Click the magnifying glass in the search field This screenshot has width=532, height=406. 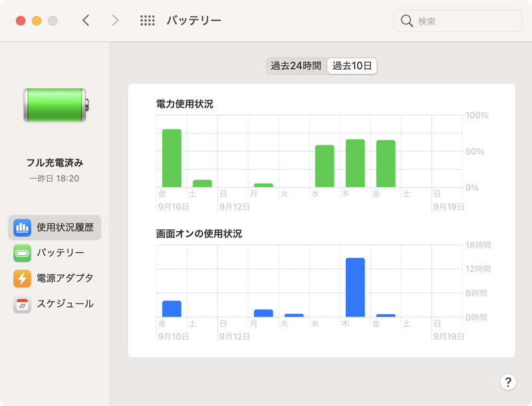coord(406,21)
